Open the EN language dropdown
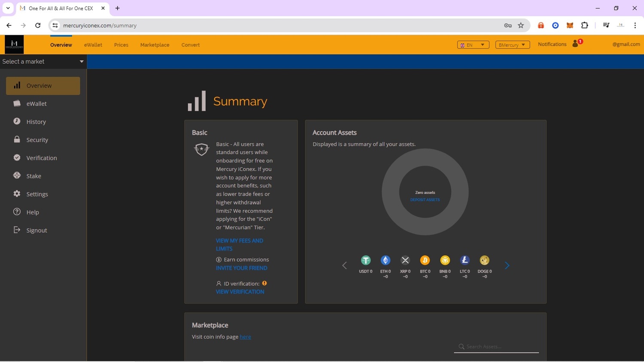Image resolution: width=644 pixels, height=362 pixels. 473,45
